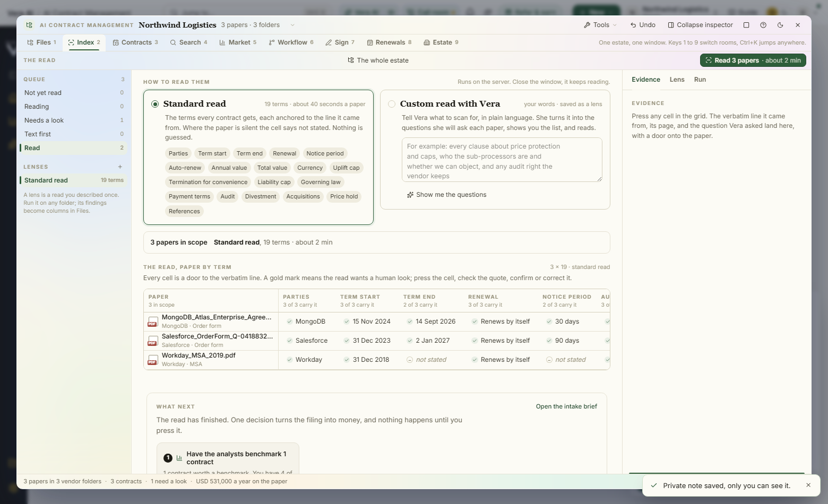Image resolution: width=828 pixels, height=504 pixels.
Task: Open the Tools dropdown menu
Action: [x=600, y=25]
